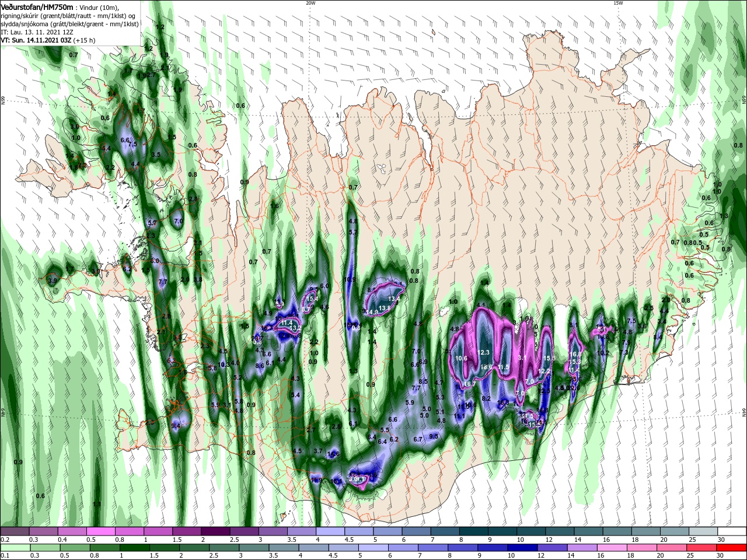
Task: Click the '15W' longitude label
Action: pyautogui.click(x=618, y=3)
